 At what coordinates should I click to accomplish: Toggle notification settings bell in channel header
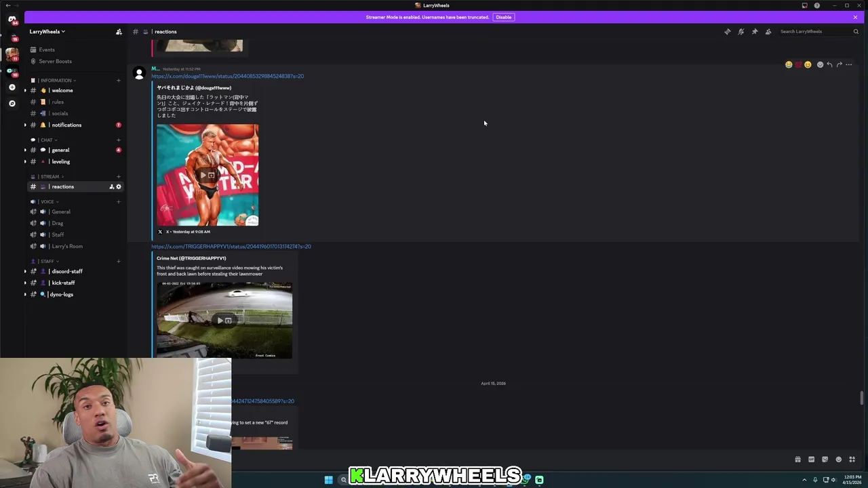(741, 31)
